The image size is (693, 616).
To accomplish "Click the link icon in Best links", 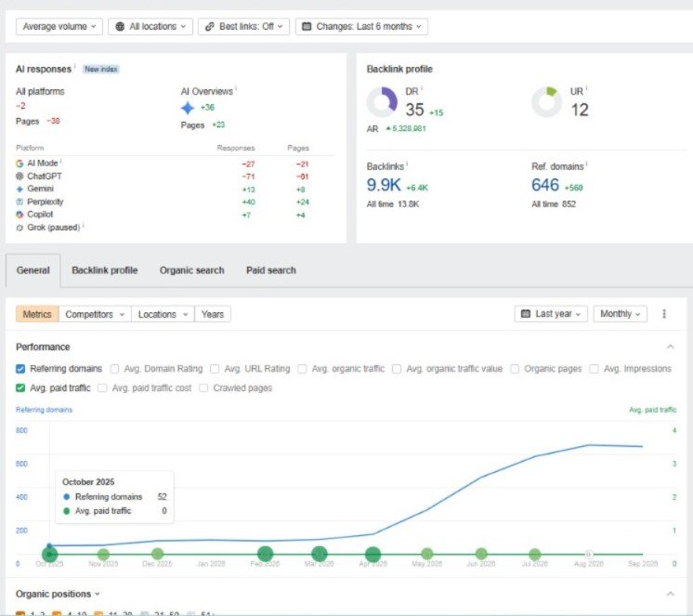I will click(210, 27).
